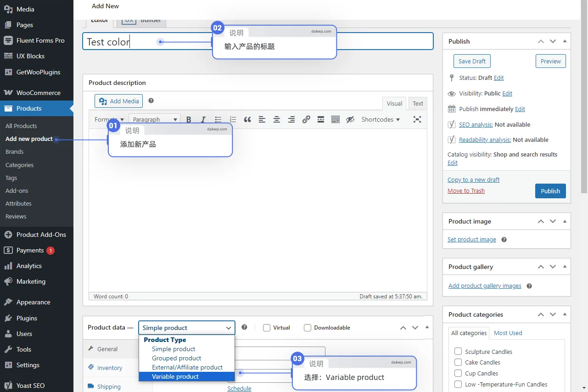Click the Add Media button
The width and height of the screenshot is (588, 392).
pyautogui.click(x=119, y=101)
